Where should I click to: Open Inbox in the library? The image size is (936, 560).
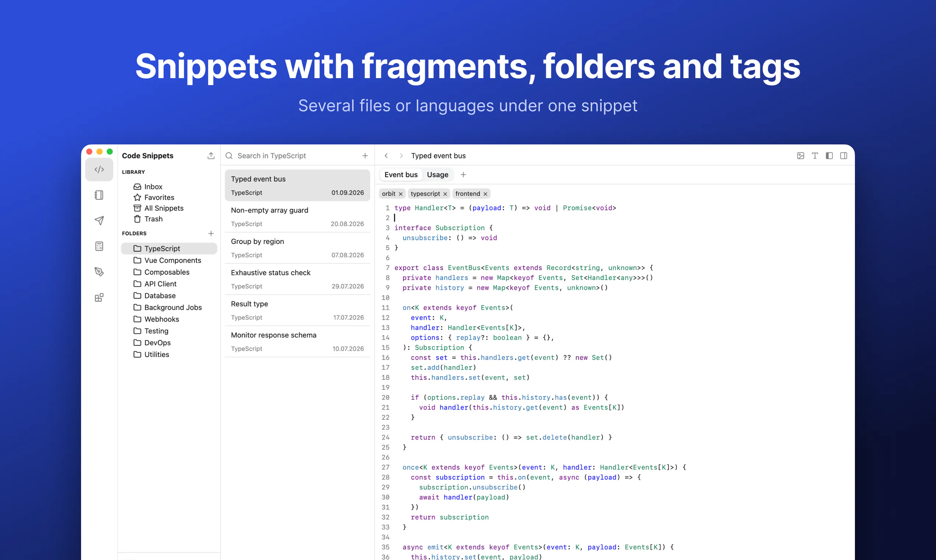tap(169, 186)
